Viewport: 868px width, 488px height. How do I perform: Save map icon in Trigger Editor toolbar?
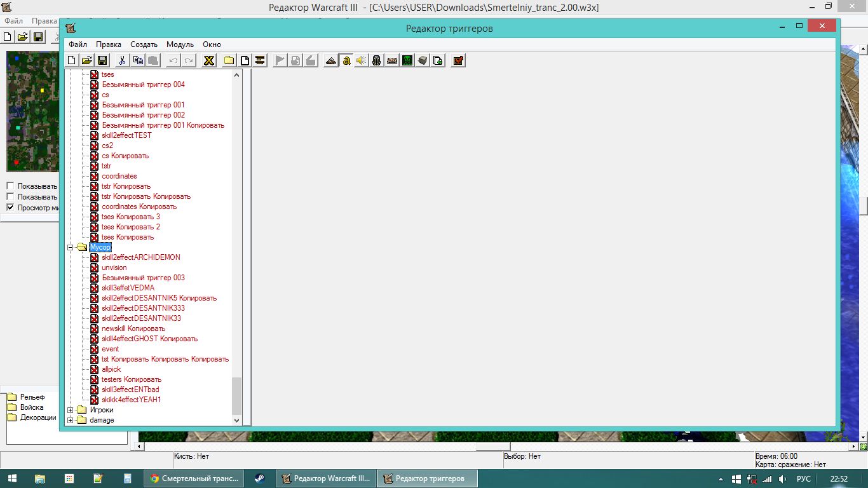[102, 60]
